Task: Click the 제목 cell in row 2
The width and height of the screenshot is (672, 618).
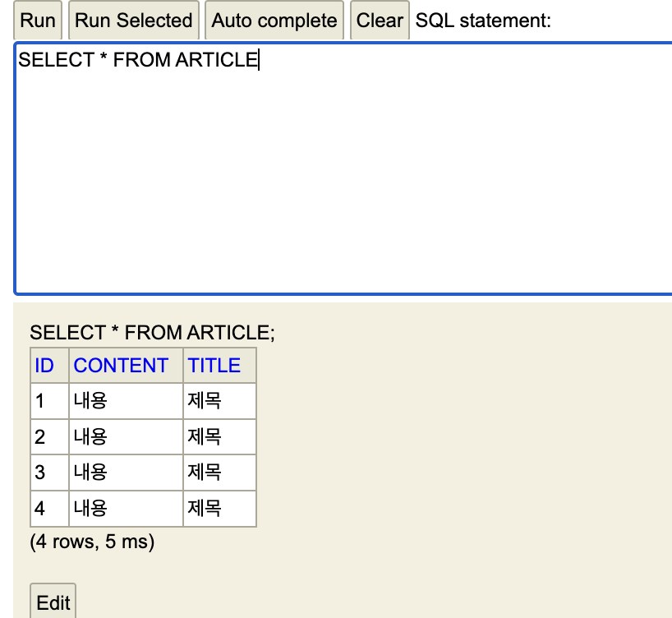Action: (x=219, y=436)
